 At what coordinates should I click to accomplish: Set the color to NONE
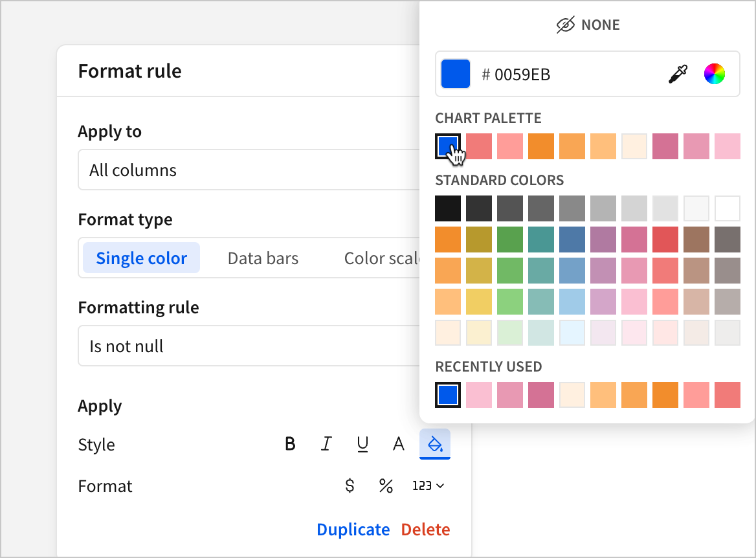click(x=587, y=25)
